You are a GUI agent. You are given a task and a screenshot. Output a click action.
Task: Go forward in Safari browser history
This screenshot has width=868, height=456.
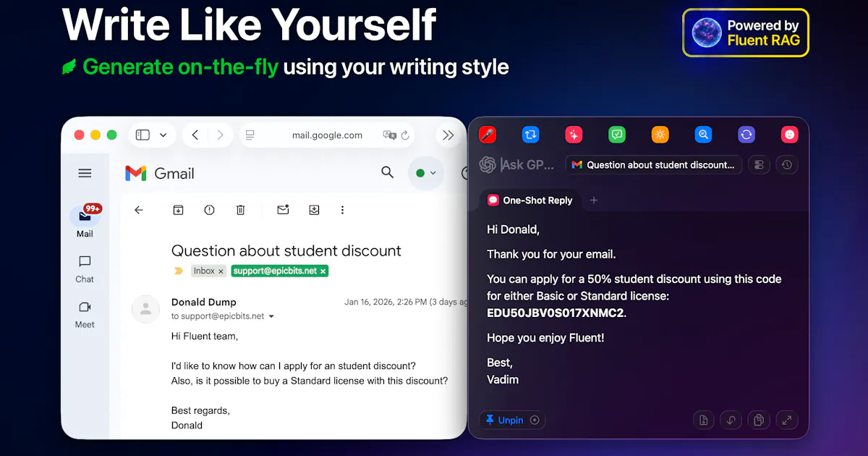[221, 135]
